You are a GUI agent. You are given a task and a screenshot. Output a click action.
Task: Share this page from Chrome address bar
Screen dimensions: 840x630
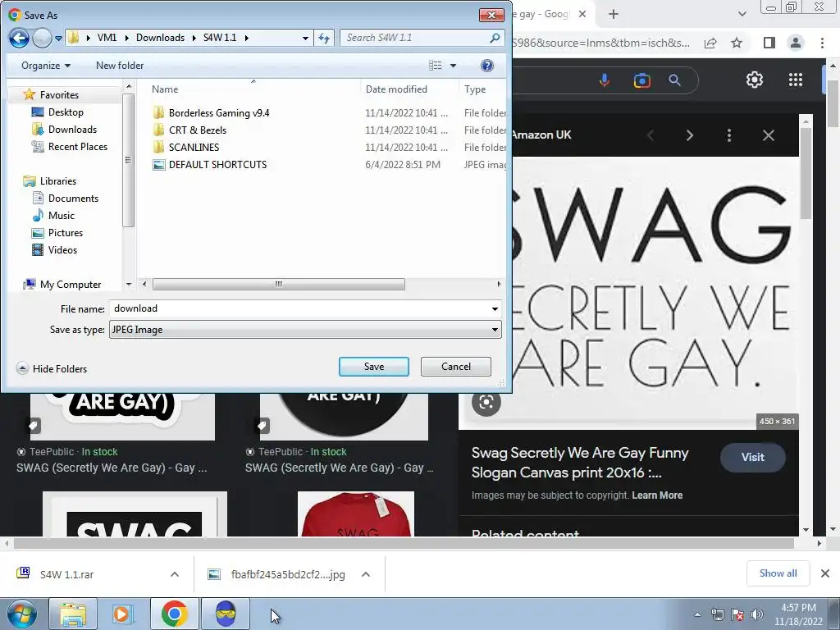click(710, 43)
